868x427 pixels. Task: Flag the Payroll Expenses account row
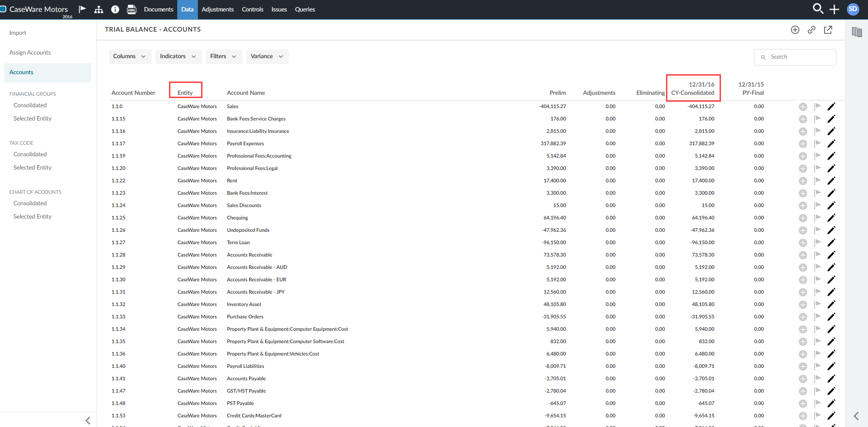pos(818,143)
